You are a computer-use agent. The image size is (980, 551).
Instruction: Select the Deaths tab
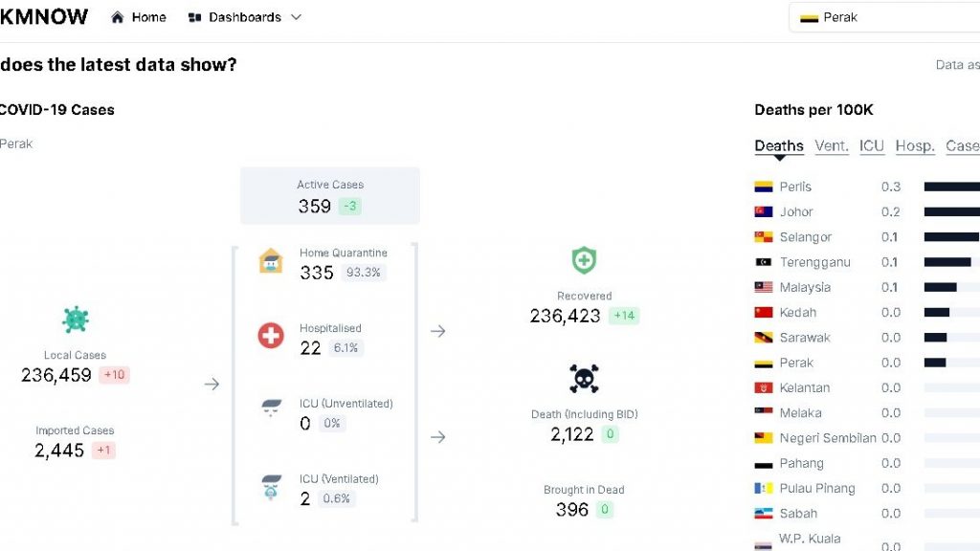click(779, 146)
